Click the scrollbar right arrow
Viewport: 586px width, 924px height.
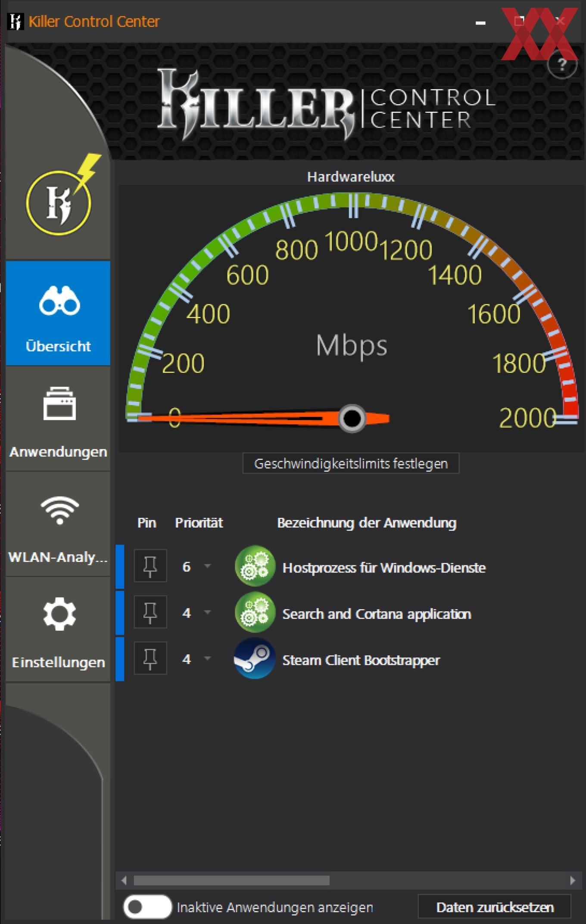pos(573,880)
